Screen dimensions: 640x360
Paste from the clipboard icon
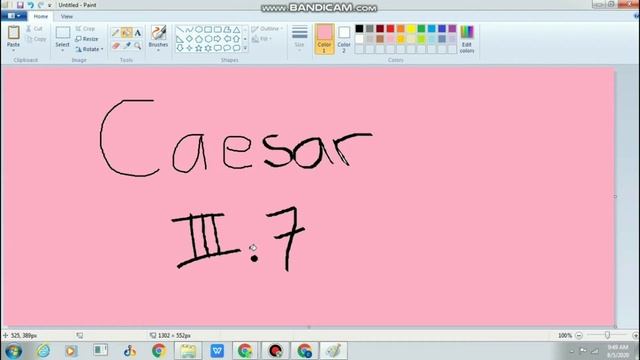click(13, 33)
